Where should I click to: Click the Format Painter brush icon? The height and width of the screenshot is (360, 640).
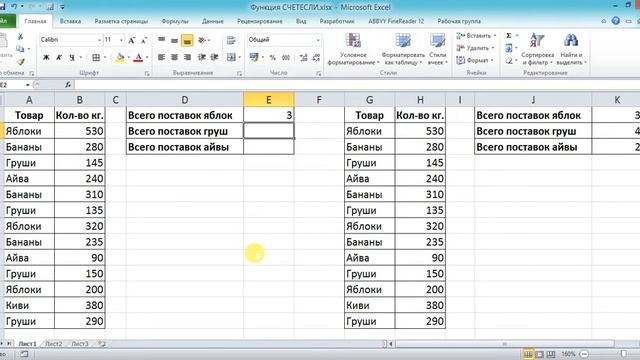coord(20,62)
